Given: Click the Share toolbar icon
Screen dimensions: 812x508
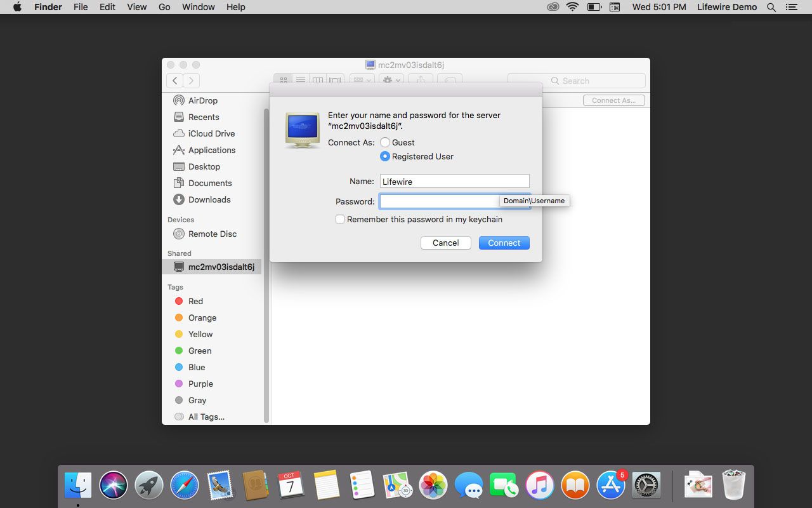Looking at the screenshot, I should click(x=420, y=81).
